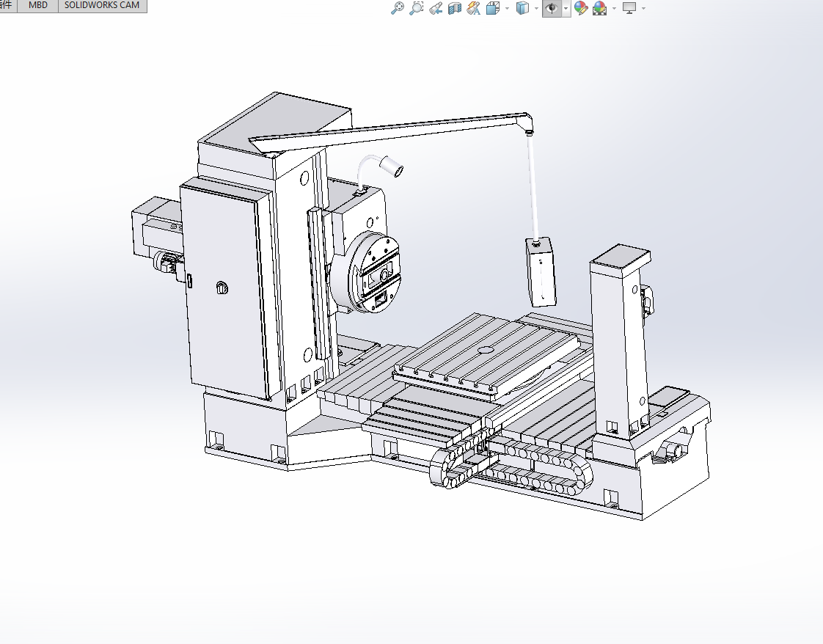
Task: Select the hanging control pendant box
Action: pyautogui.click(x=541, y=272)
